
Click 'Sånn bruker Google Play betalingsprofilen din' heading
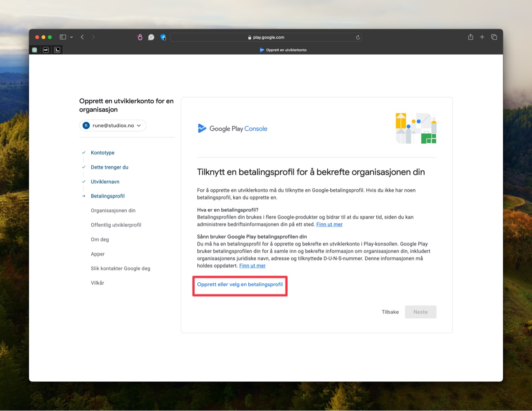coord(252,237)
